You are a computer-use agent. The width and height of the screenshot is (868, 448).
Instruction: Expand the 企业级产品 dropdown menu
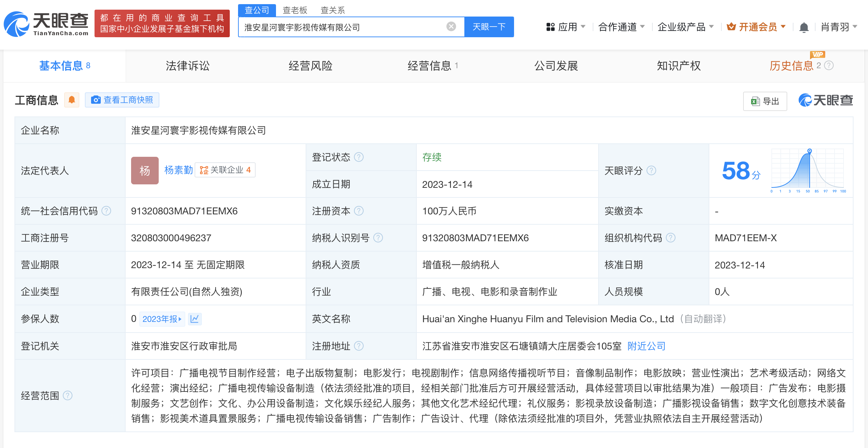685,27
